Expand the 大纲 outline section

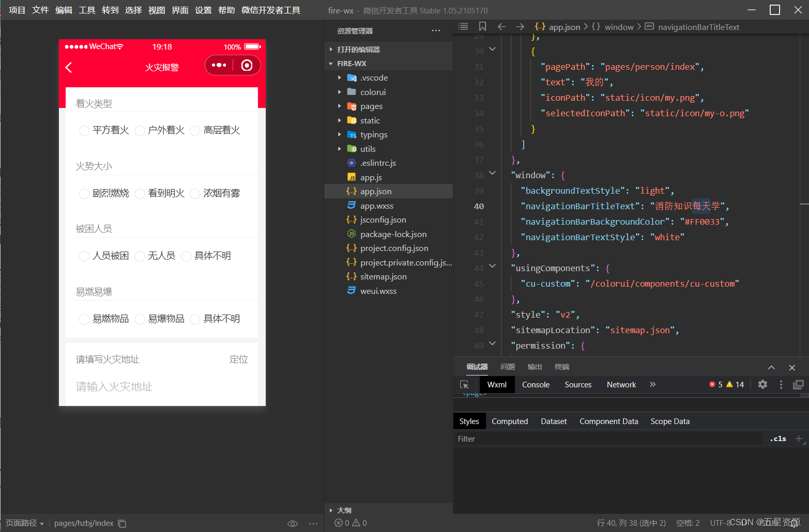(388, 510)
